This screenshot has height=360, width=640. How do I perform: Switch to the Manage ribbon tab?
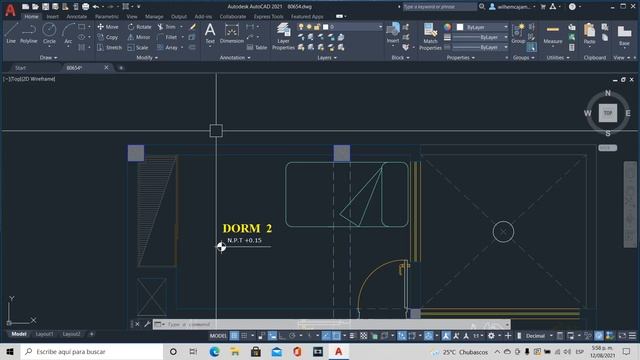[x=154, y=16]
